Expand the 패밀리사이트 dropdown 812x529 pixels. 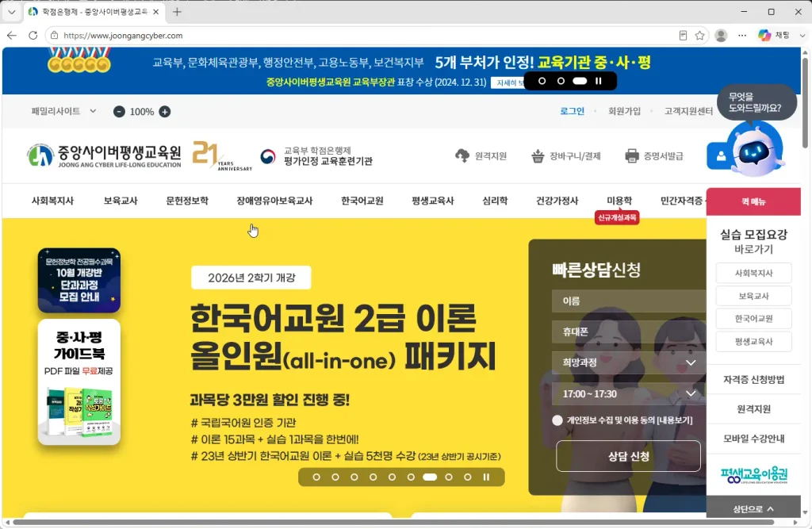pyautogui.click(x=63, y=111)
